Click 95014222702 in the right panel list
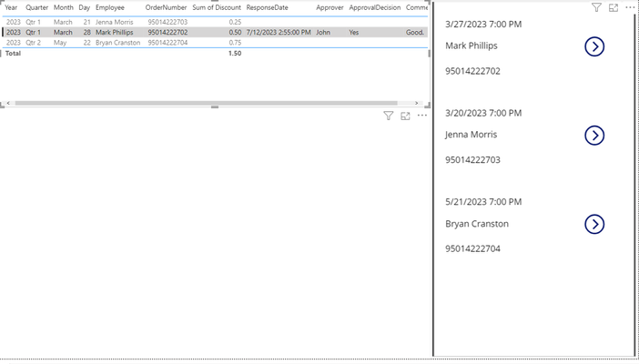 (472, 71)
